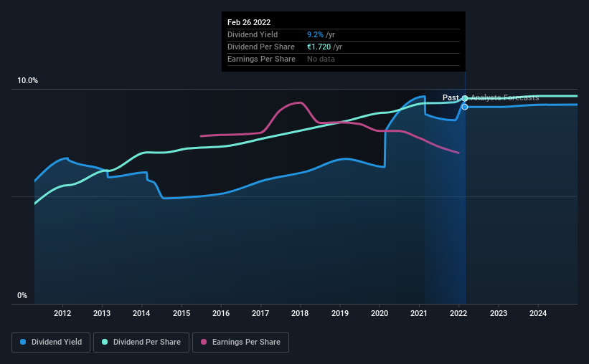Click the Past label on chart

pos(451,97)
